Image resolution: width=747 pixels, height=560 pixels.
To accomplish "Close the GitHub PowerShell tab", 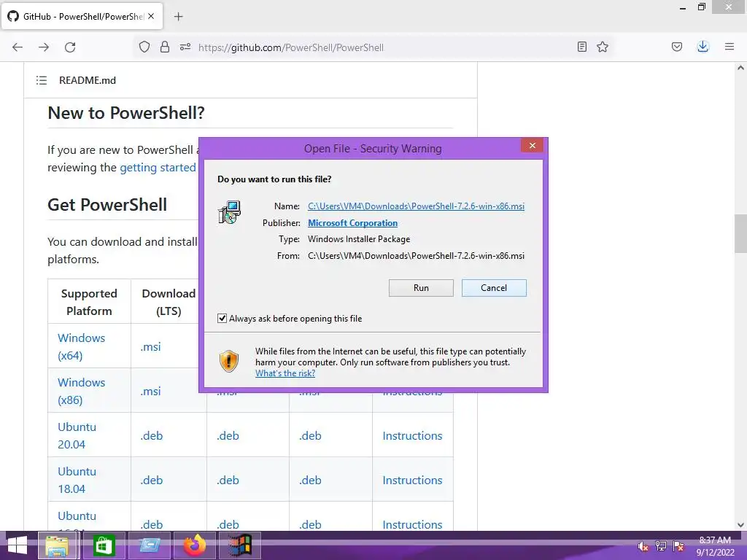I will coord(151,16).
